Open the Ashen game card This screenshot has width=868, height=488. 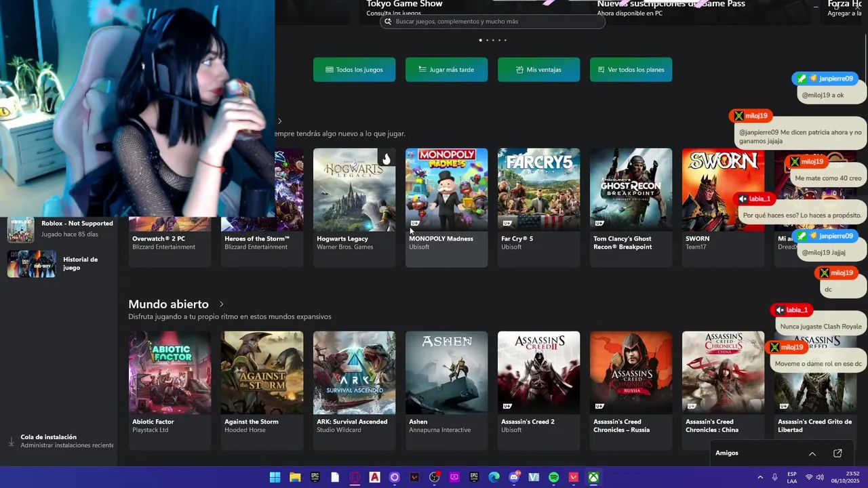click(x=446, y=390)
